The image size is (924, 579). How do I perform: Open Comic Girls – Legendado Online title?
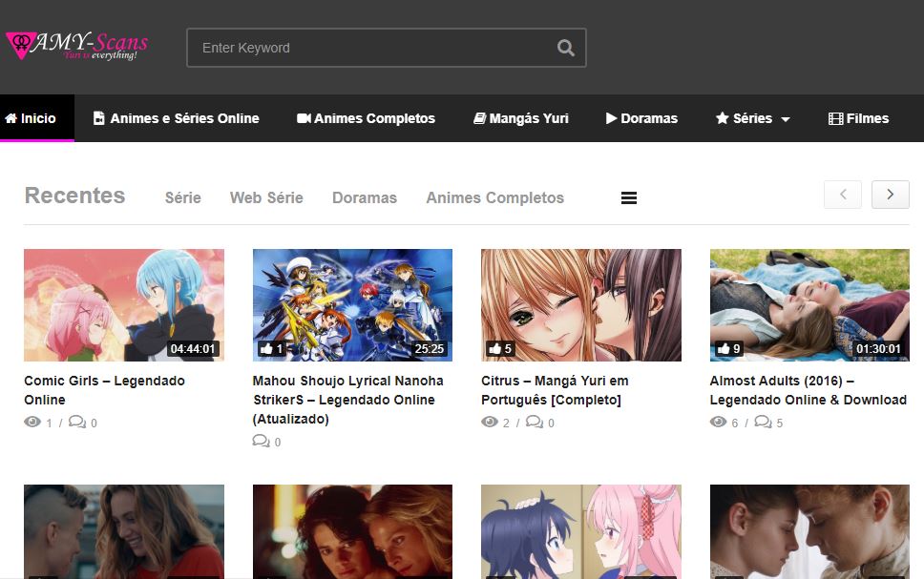pos(104,390)
